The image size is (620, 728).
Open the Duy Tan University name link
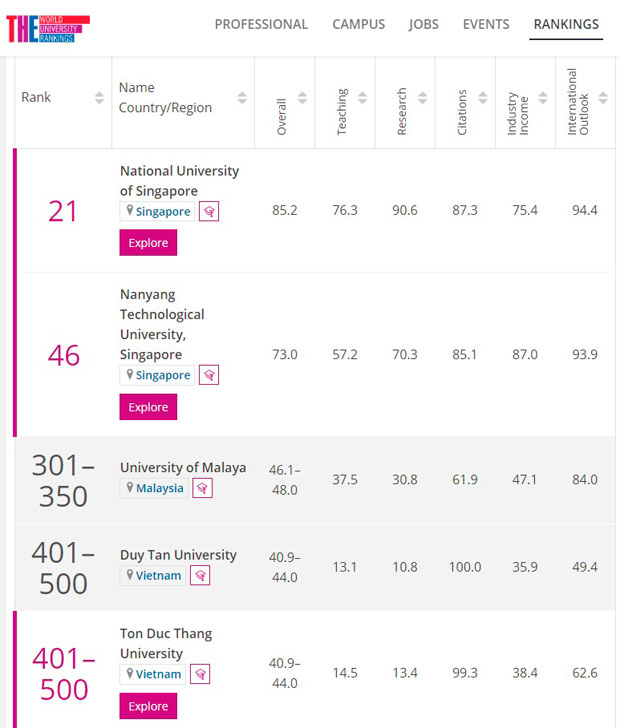[x=178, y=554]
